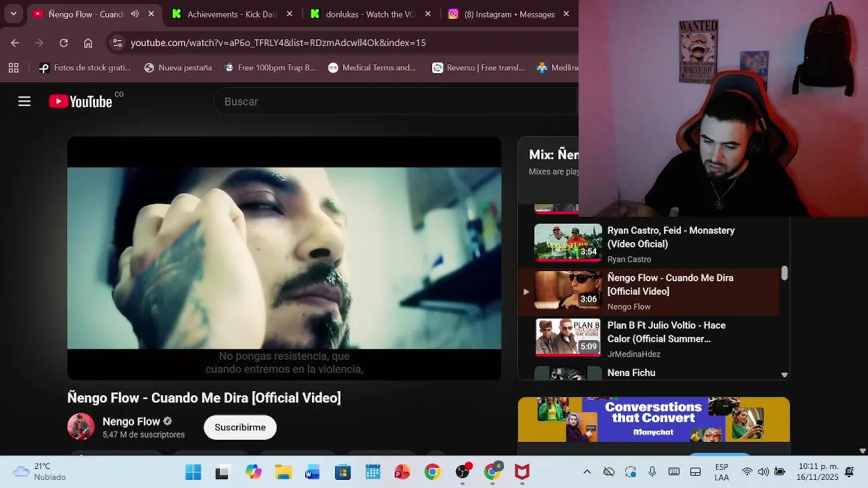
Task: View site information icon in address bar
Action: [117, 43]
